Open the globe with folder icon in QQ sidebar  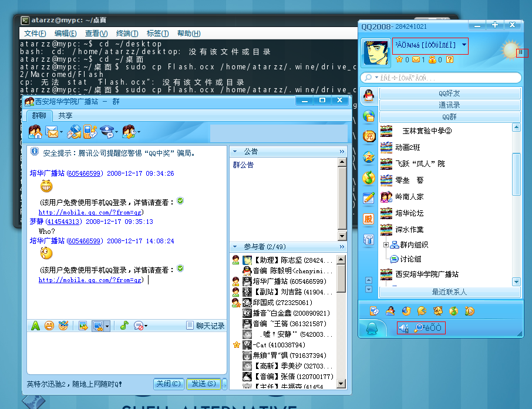tap(369, 116)
